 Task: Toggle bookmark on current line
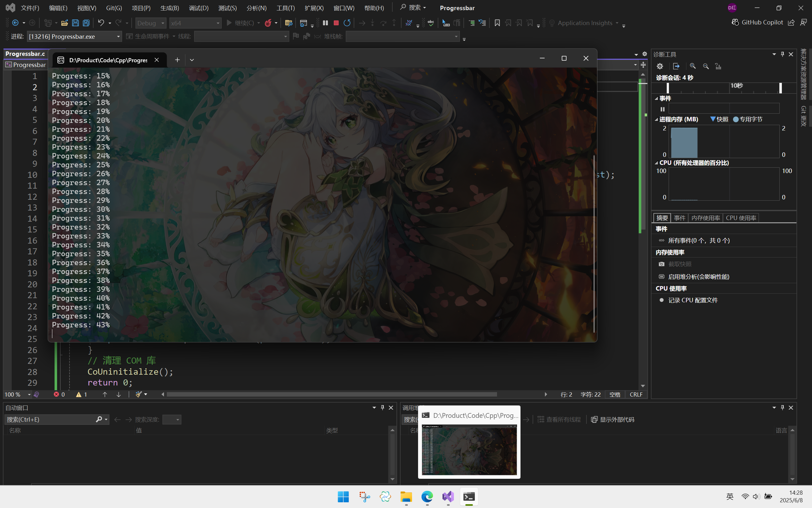497,23
